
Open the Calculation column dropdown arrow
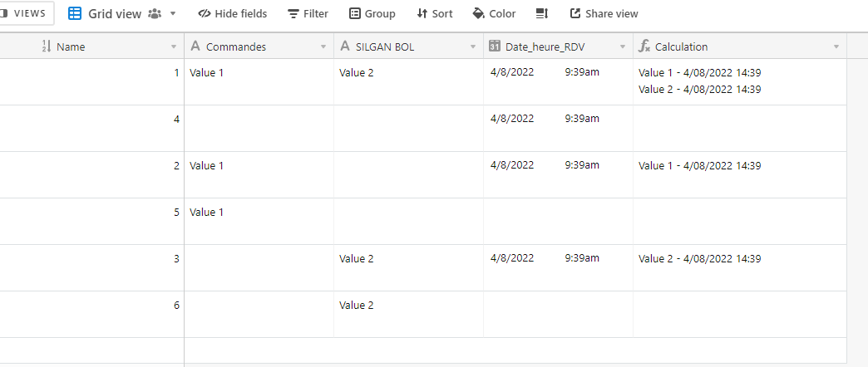pyautogui.click(x=836, y=47)
